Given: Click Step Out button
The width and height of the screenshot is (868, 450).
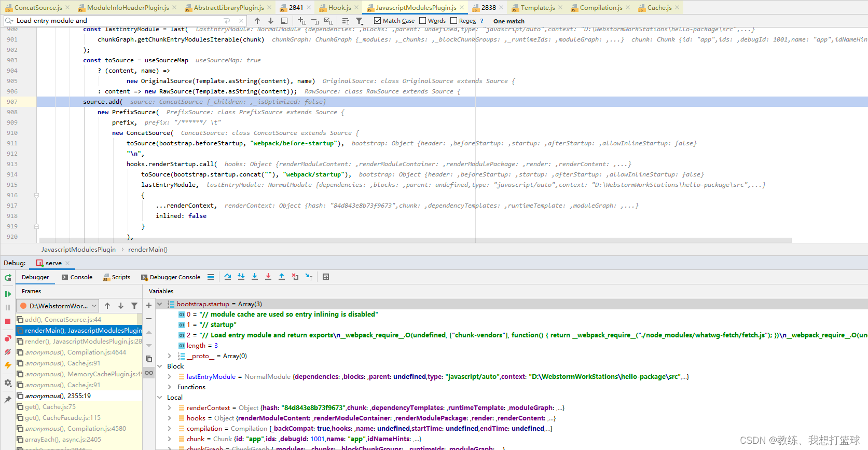Looking at the screenshot, I should point(282,277).
